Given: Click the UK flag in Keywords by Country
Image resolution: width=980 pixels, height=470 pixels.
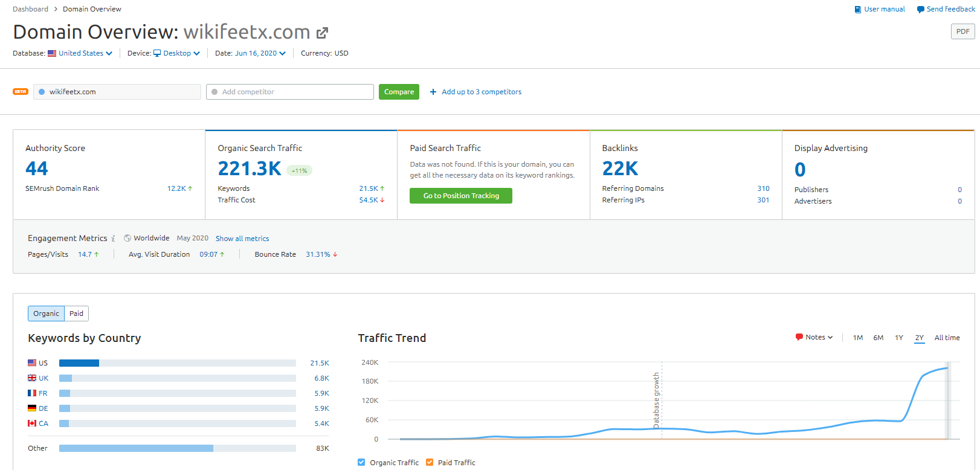Looking at the screenshot, I should [x=32, y=378].
